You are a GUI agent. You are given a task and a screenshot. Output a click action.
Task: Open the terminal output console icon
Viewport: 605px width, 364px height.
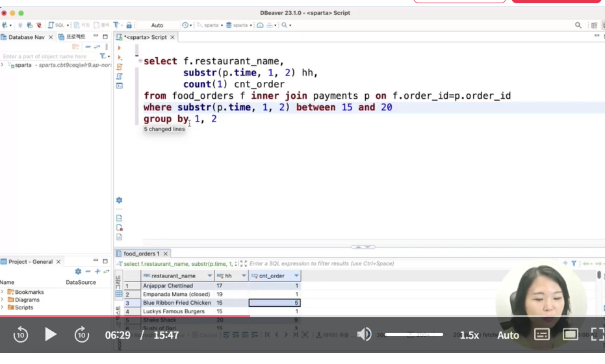[x=120, y=86]
